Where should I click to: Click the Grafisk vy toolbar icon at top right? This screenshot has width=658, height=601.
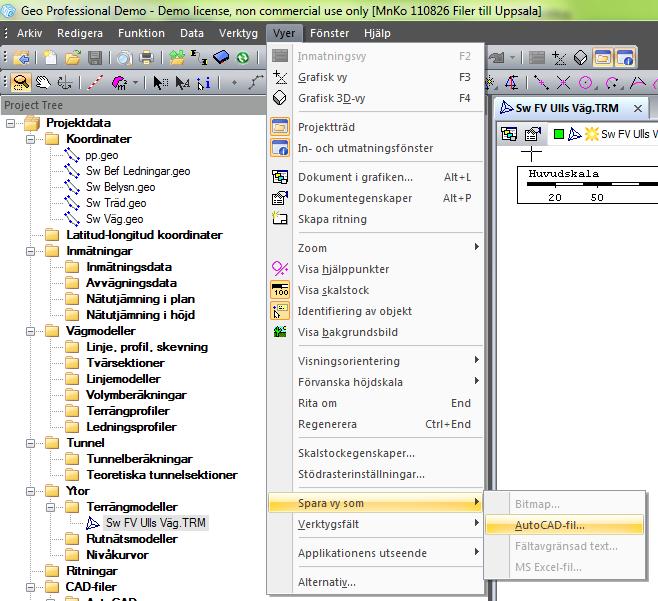pos(559,57)
